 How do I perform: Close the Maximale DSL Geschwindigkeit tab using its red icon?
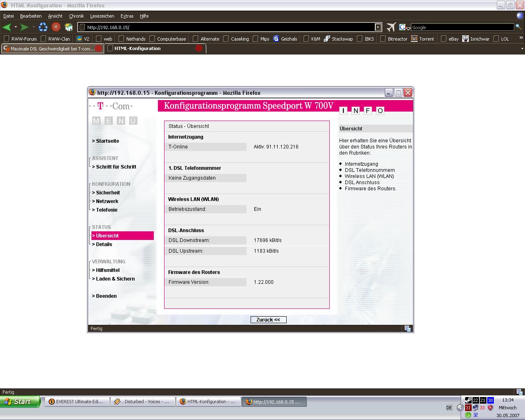[x=98, y=48]
